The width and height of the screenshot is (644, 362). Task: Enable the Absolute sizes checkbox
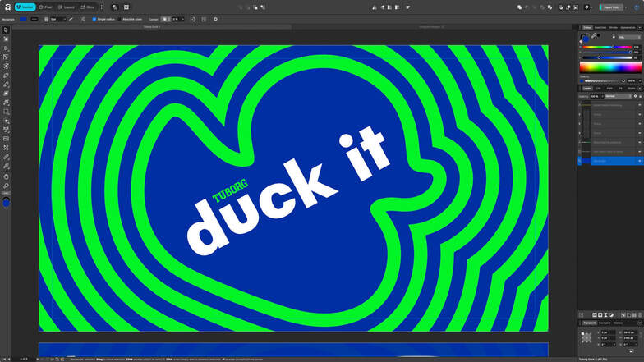[x=120, y=18]
